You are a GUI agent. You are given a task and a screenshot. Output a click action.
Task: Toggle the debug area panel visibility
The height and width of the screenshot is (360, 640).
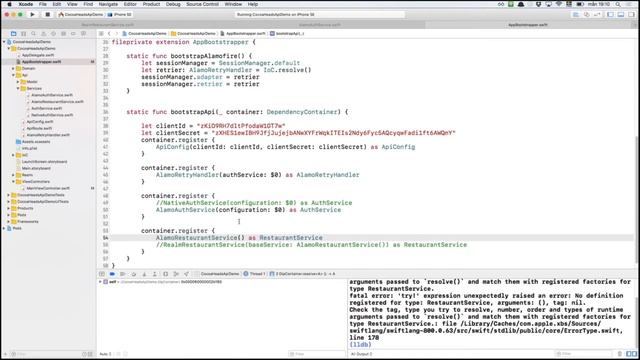[621, 15]
